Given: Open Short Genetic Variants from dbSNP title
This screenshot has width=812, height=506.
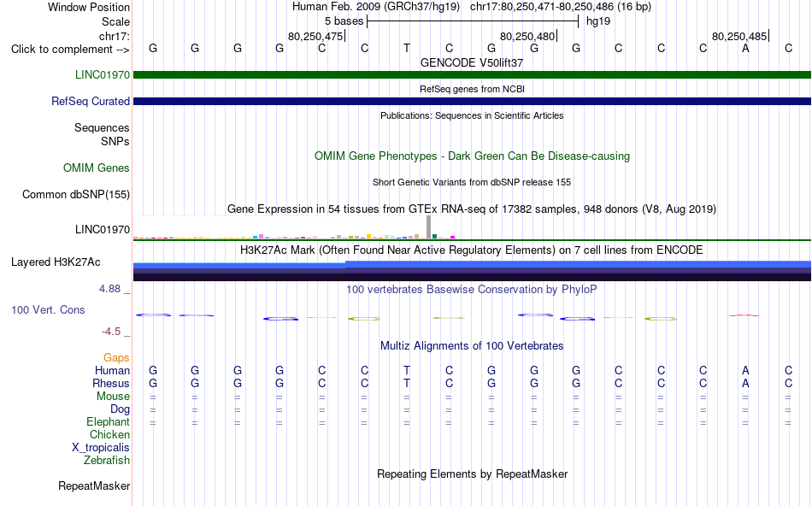Looking at the screenshot, I should (x=472, y=182).
